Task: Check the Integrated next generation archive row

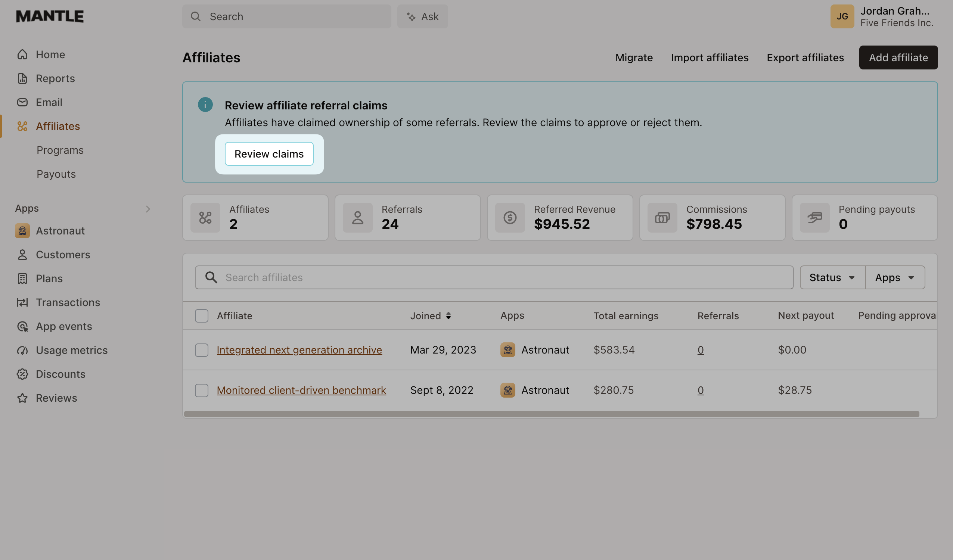Action: point(202,350)
